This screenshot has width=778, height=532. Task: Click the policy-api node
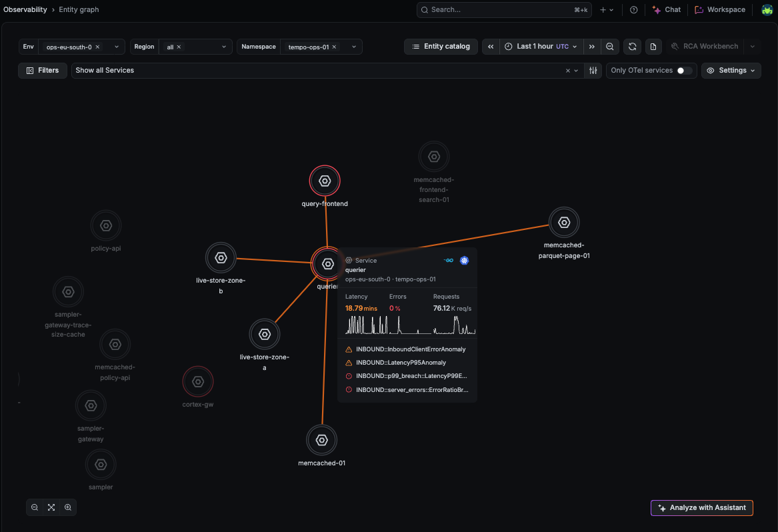(106, 226)
